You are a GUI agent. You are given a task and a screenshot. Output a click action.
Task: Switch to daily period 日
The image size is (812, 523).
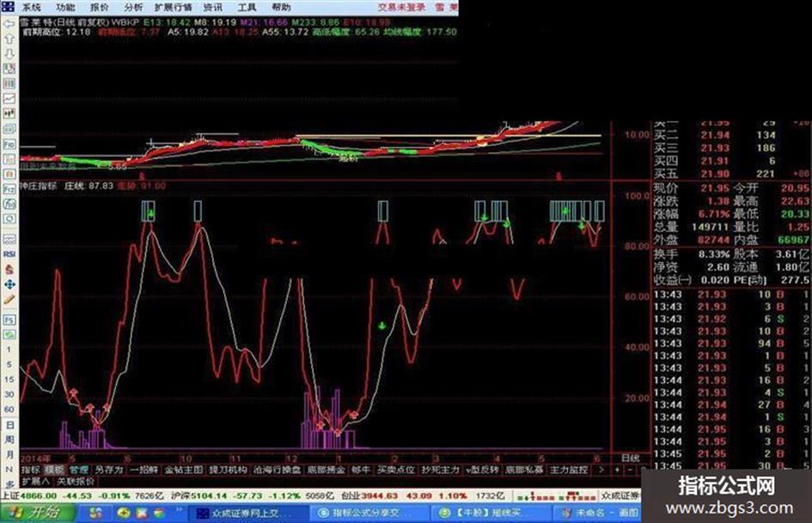coord(9,424)
